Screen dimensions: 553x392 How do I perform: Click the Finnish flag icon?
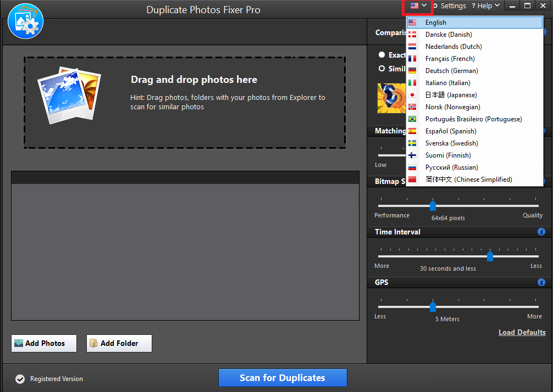[x=412, y=155]
